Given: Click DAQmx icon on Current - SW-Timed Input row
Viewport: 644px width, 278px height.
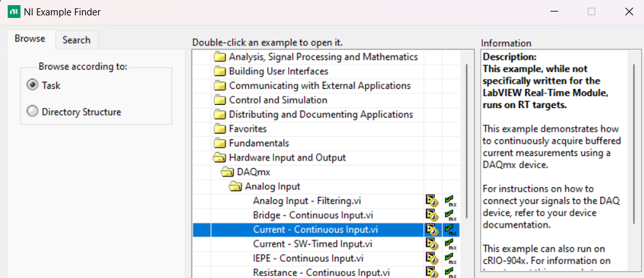Looking at the screenshot, I should (451, 244).
